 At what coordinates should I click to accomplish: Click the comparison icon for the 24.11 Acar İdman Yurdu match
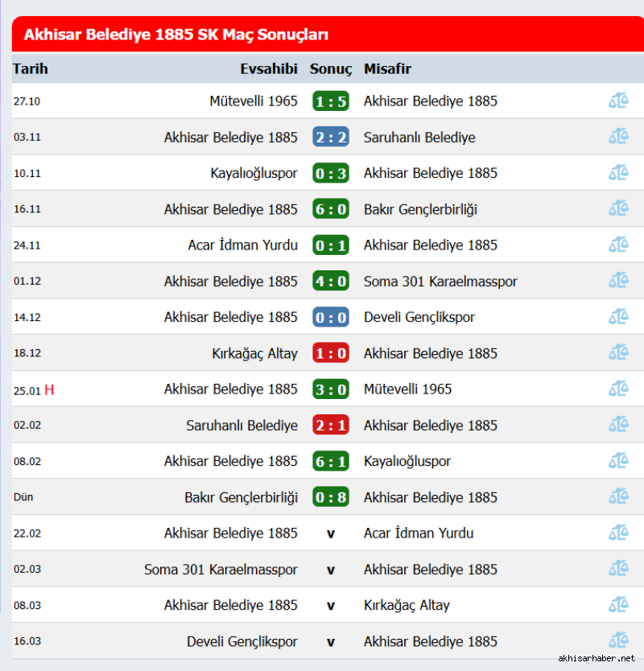[x=618, y=245]
